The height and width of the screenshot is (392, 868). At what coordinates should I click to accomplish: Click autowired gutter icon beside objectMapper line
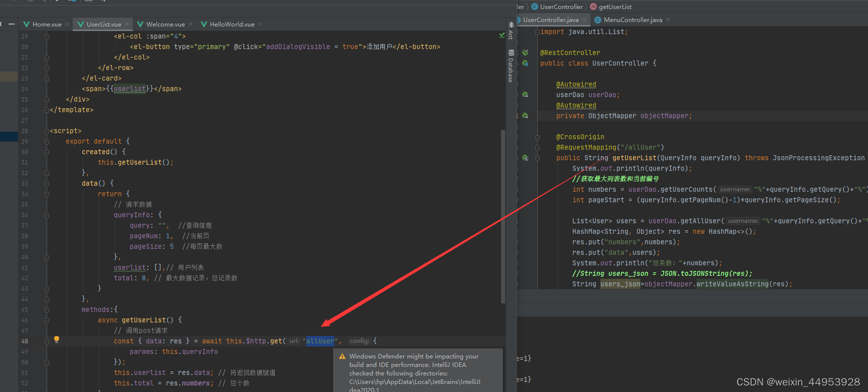(x=525, y=116)
